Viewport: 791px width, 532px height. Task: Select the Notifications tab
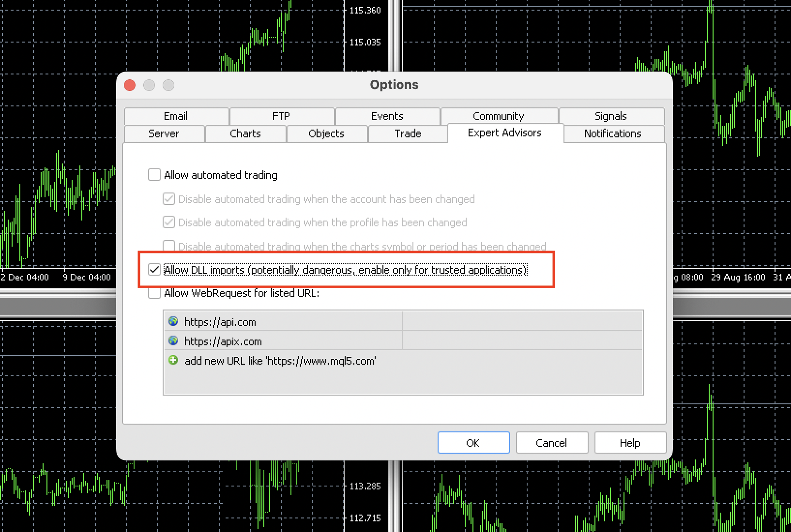coord(612,133)
